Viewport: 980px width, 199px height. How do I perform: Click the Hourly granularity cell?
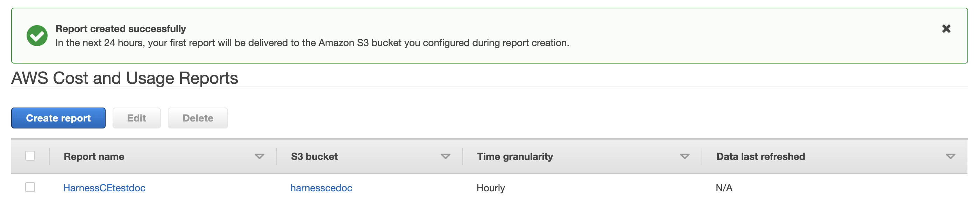[491, 188]
